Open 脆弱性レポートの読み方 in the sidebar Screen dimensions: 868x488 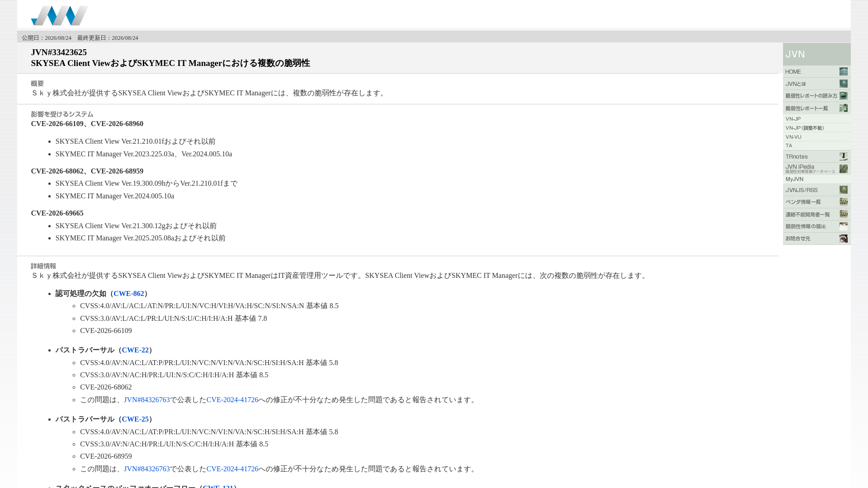(816, 96)
